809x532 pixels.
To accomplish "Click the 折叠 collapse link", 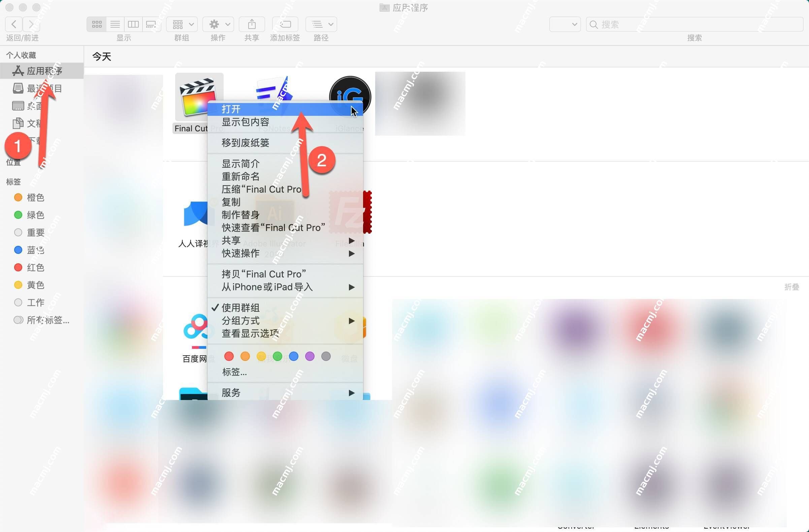I will pyautogui.click(x=792, y=287).
